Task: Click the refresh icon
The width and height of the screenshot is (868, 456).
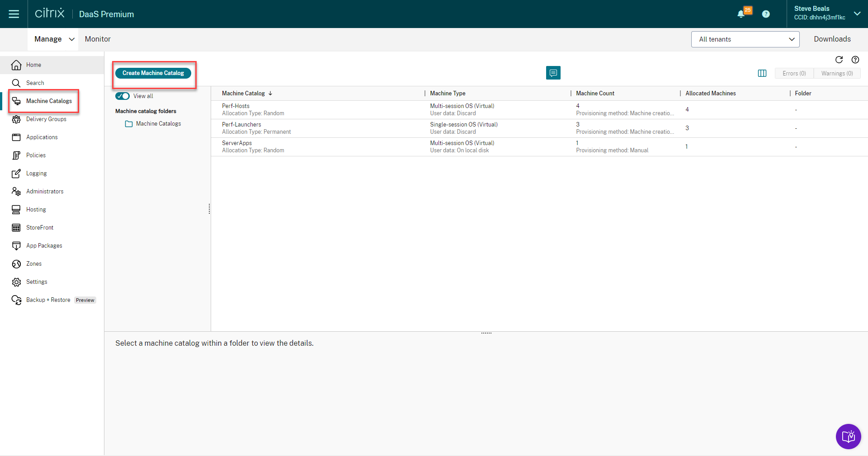Action: pyautogui.click(x=839, y=60)
